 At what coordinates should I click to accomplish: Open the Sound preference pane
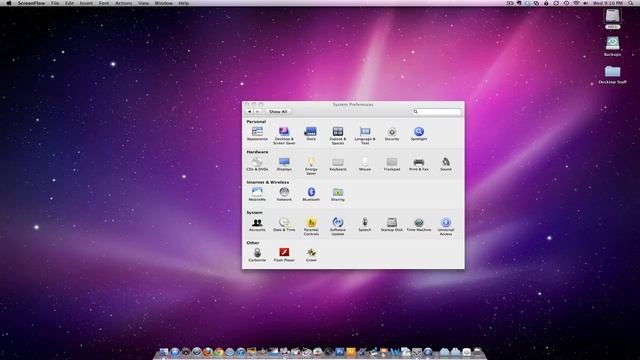click(446, 164)
